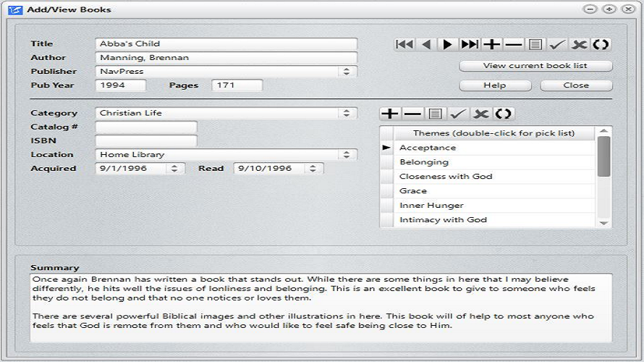Click themes list scroll up arrow
This screenshot has height=362, width=644.
[x=603, y=130]
